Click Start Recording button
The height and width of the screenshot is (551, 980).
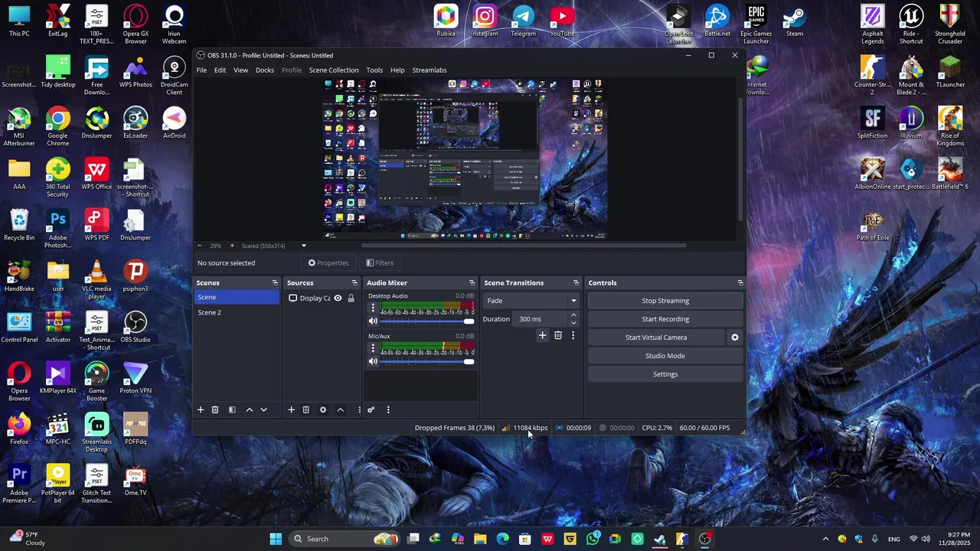click(x=665, y=319)
